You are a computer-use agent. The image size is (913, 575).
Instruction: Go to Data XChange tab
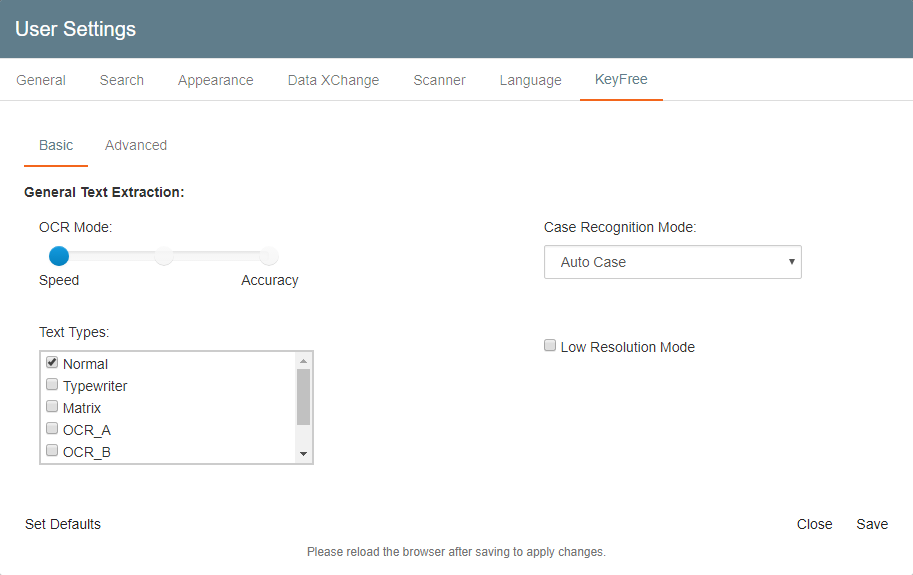pos(333,80)
